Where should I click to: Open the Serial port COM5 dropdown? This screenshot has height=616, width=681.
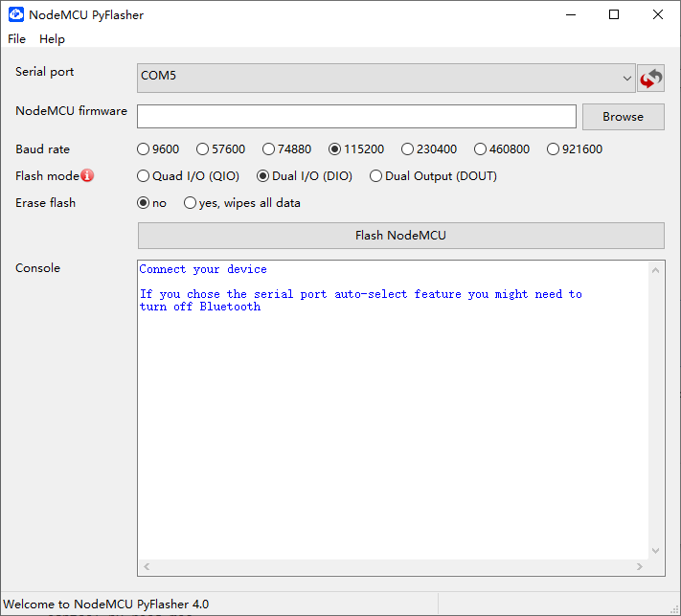(387, 79)
